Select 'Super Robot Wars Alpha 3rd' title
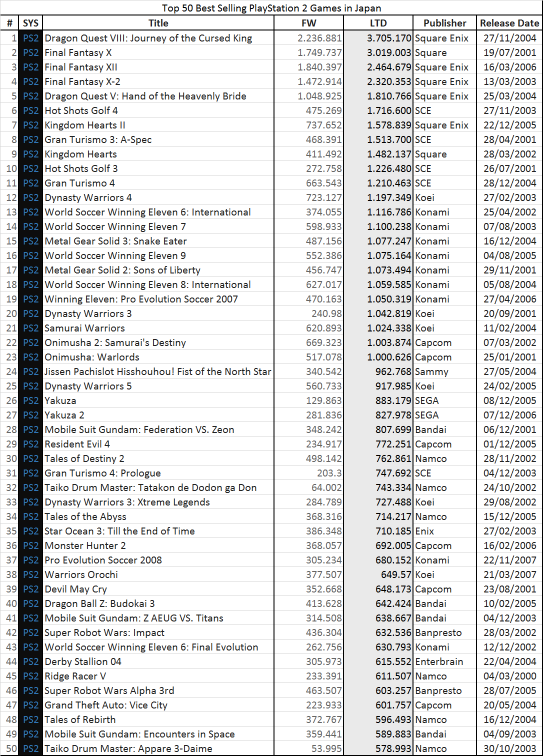 109,690
